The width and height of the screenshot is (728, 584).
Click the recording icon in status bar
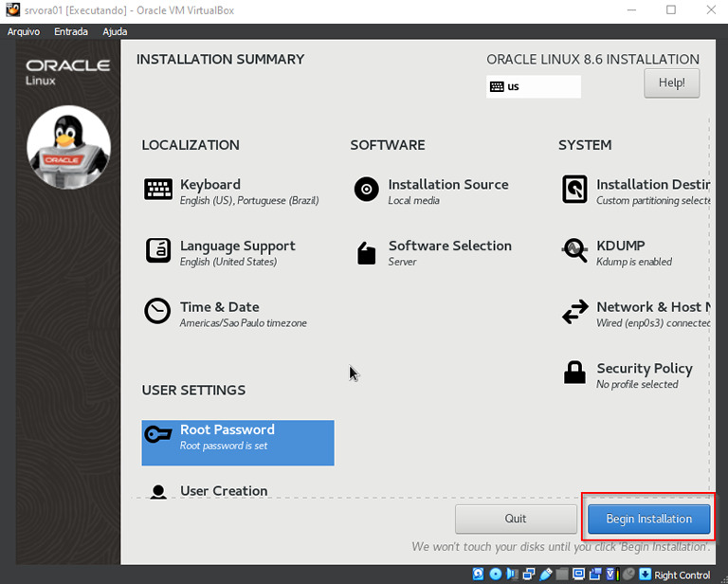[595, 575]
